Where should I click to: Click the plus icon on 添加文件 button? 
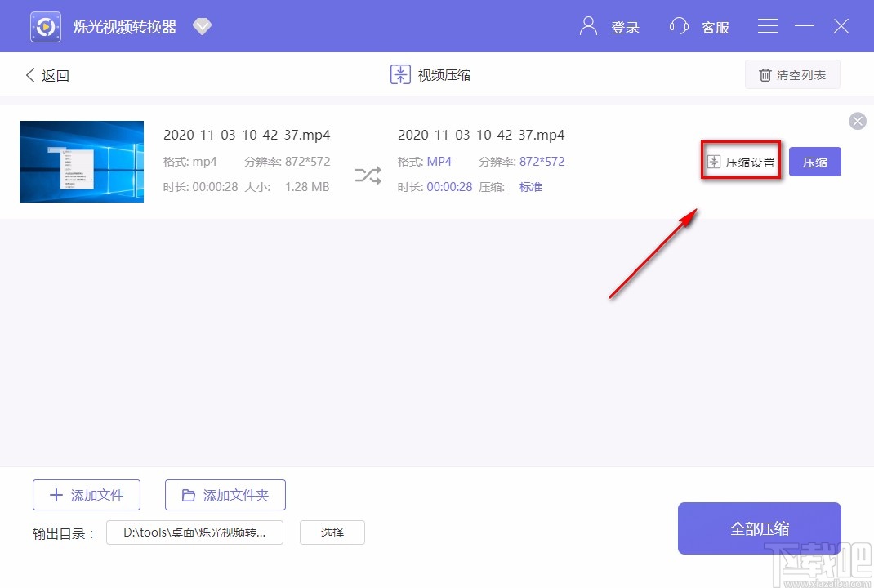coord(56,494)
